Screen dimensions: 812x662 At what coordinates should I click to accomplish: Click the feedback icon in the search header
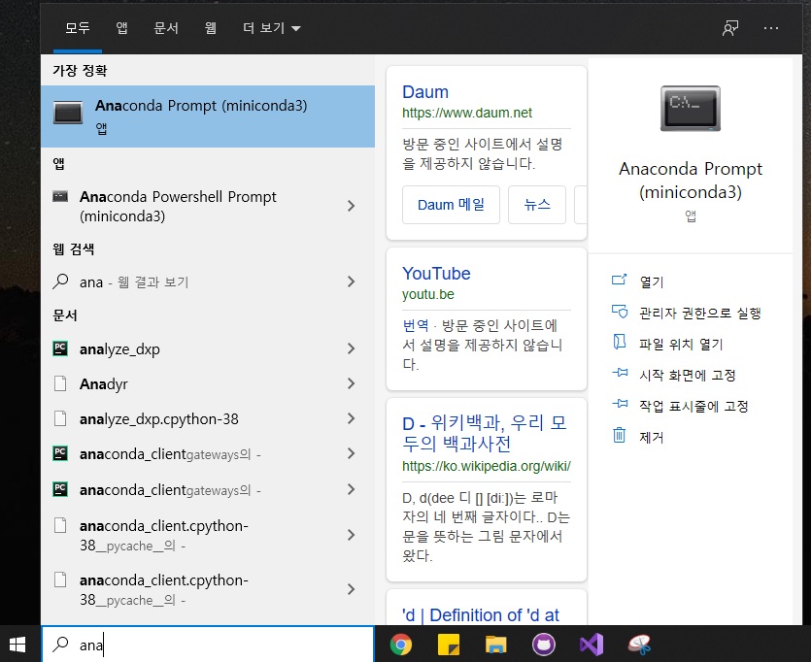coord(730,28)
